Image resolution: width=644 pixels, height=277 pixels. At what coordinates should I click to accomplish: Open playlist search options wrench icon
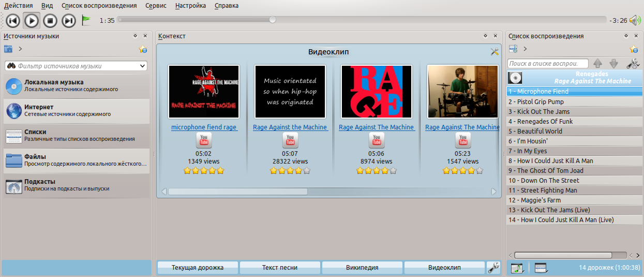(x=633, y=64)
